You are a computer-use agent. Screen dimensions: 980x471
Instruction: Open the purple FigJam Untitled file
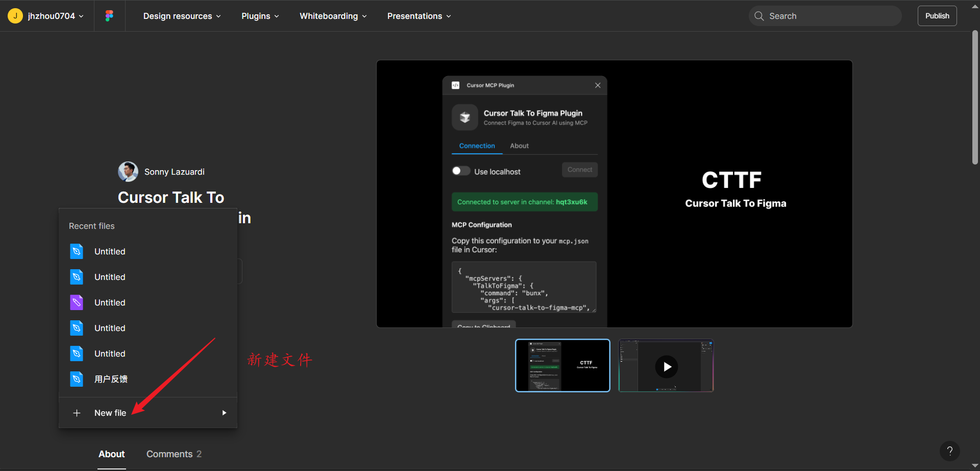click(148, 302)
